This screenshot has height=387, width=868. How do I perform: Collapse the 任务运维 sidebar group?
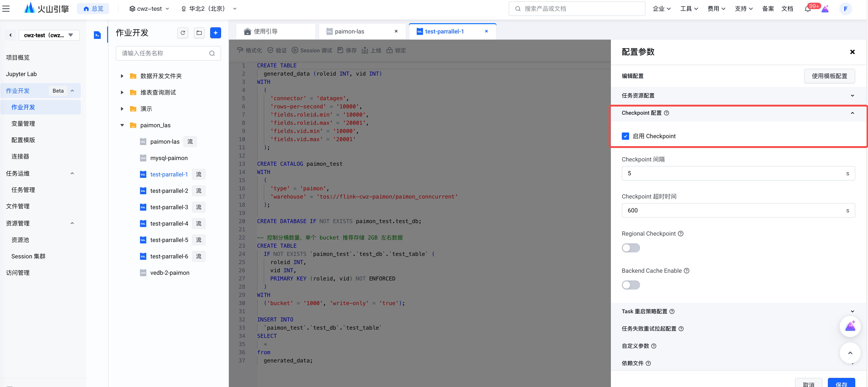pos(72,173)
